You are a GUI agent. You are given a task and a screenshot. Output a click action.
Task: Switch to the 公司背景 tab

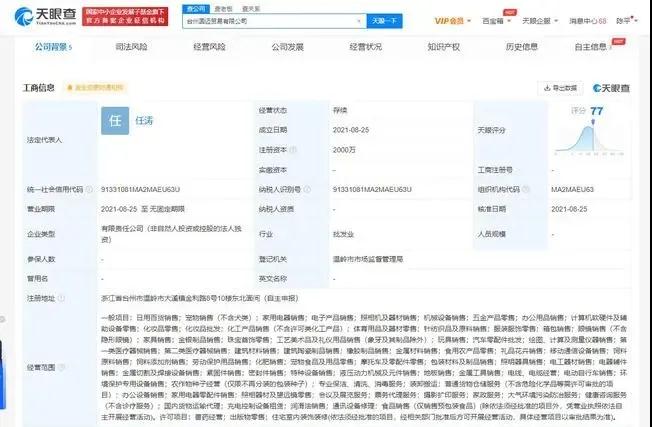coord(53,47)
